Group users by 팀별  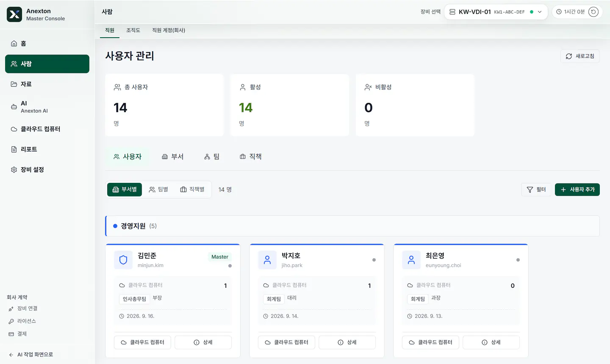click(158, 190)
